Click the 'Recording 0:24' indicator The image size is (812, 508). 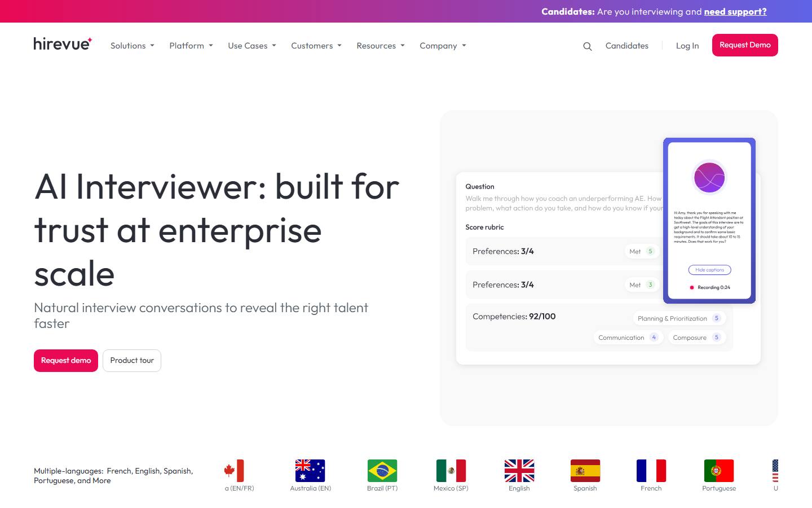710,287
